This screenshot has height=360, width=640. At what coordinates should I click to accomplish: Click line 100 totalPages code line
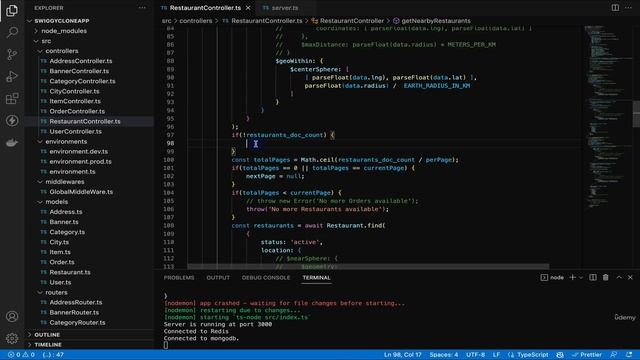pyautogui.click(x=345, y=160)
